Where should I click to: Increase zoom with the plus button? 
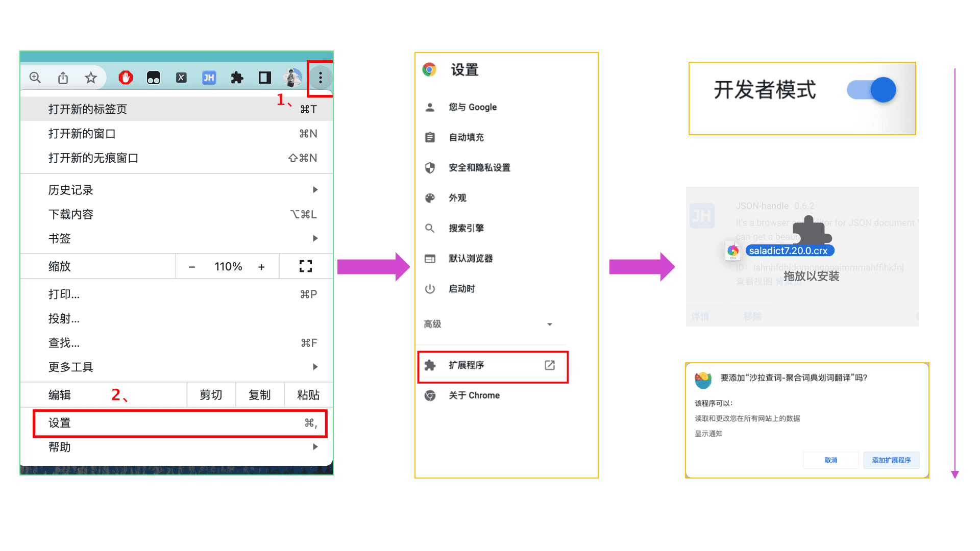point(261,267)
